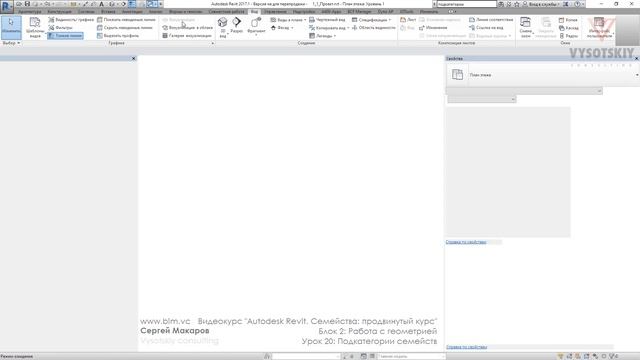Open User Interface (Интерфейс пользователя) dropdown

click(599, 27)
